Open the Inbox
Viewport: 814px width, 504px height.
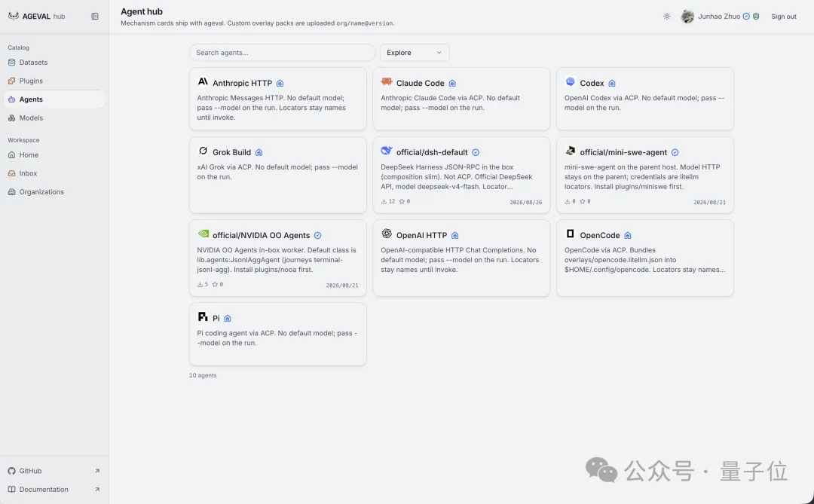tap(54, 173)
